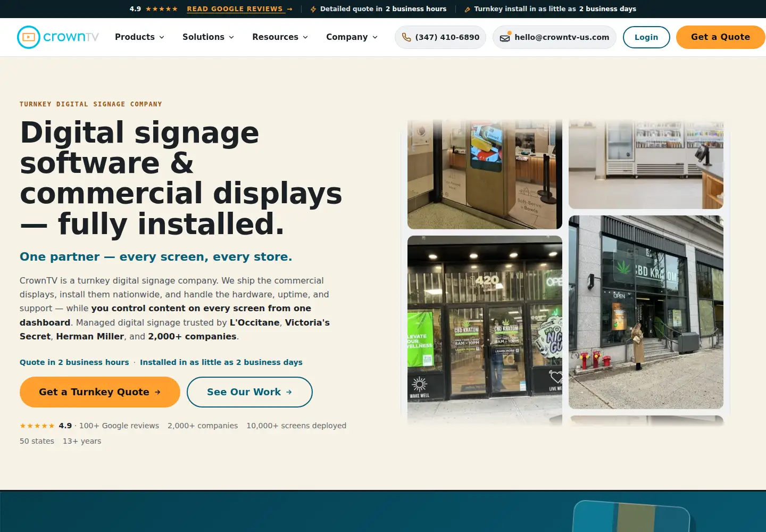This screenshot has height=532, width=766.
Task: Open the CBD Kratom building exterior photo
Action: (646, 312)
